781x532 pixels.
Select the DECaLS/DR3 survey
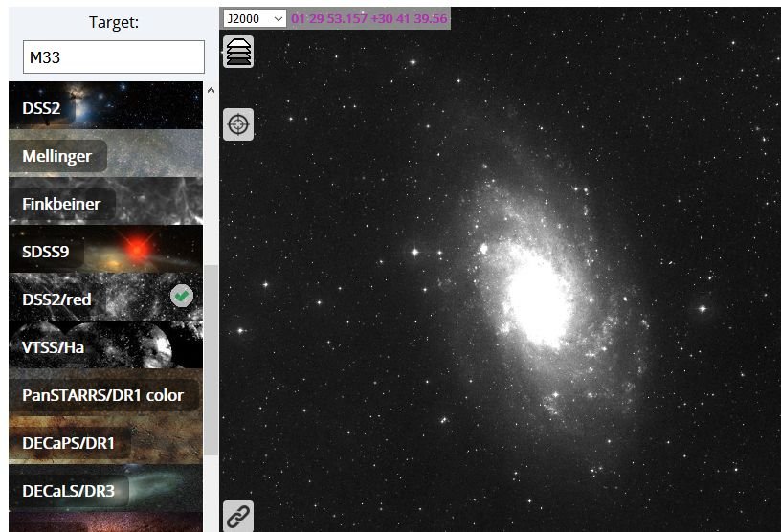105,488
